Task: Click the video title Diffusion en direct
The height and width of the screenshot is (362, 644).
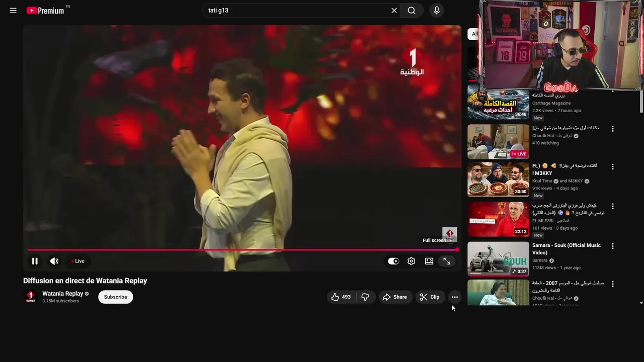Action: click(85, 281)
